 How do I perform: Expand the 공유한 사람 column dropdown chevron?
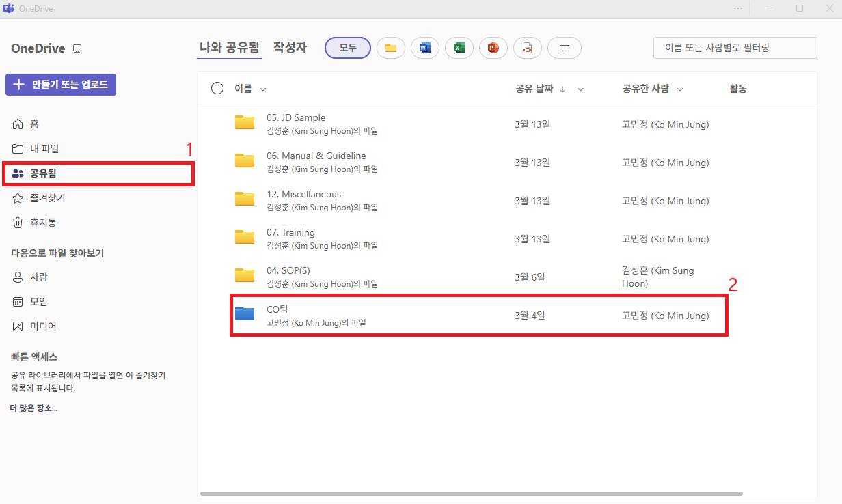point(680,89)
